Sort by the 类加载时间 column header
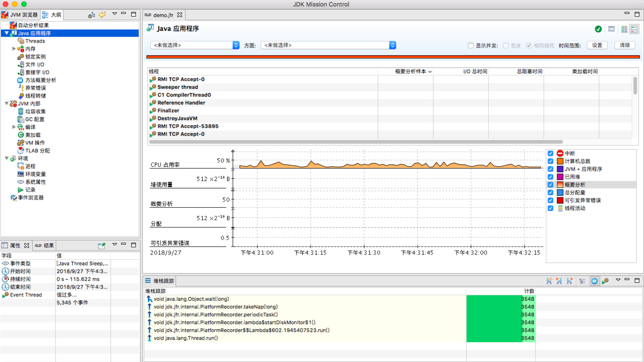Viewport: 644px width, 362px height. point(571,71)
